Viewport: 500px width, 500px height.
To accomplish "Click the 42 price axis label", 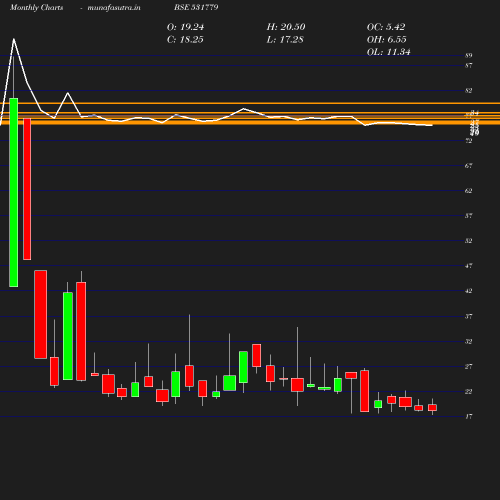I will click(x=469, y=291).
